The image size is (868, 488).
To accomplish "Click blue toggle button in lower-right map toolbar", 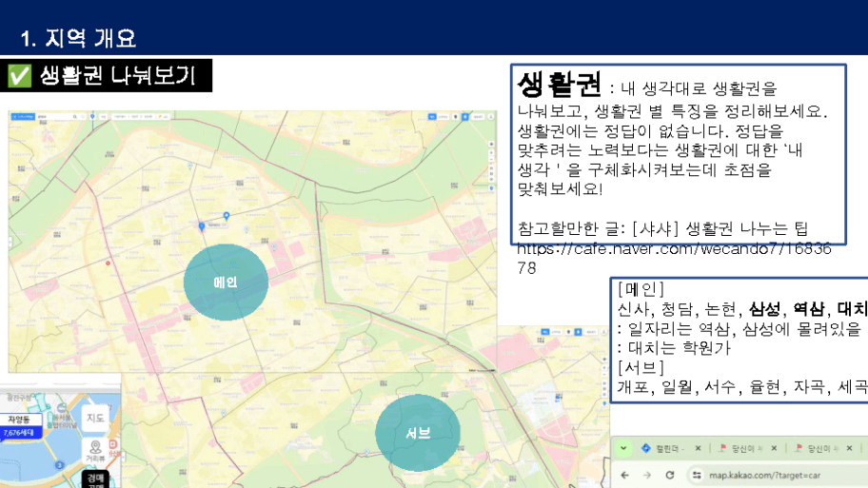I will pos(578,332).
